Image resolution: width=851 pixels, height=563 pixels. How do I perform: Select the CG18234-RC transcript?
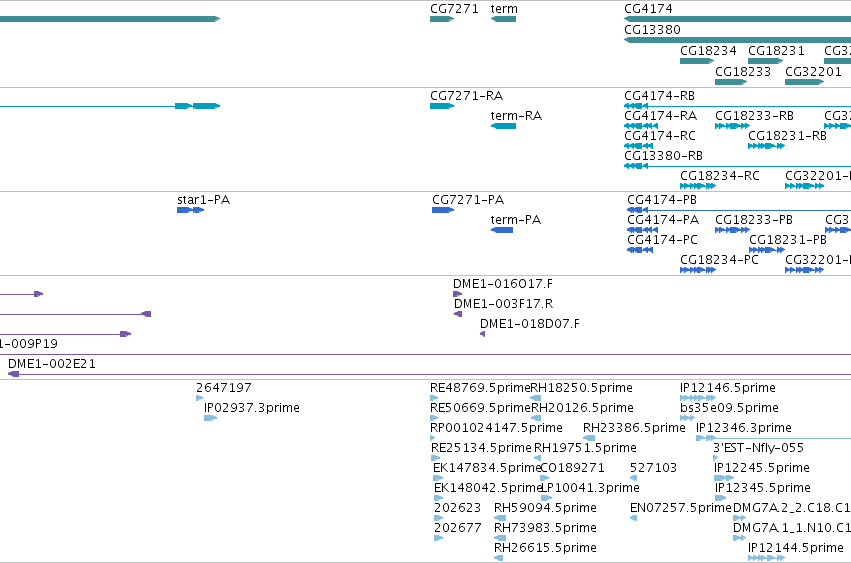(697, 186)
